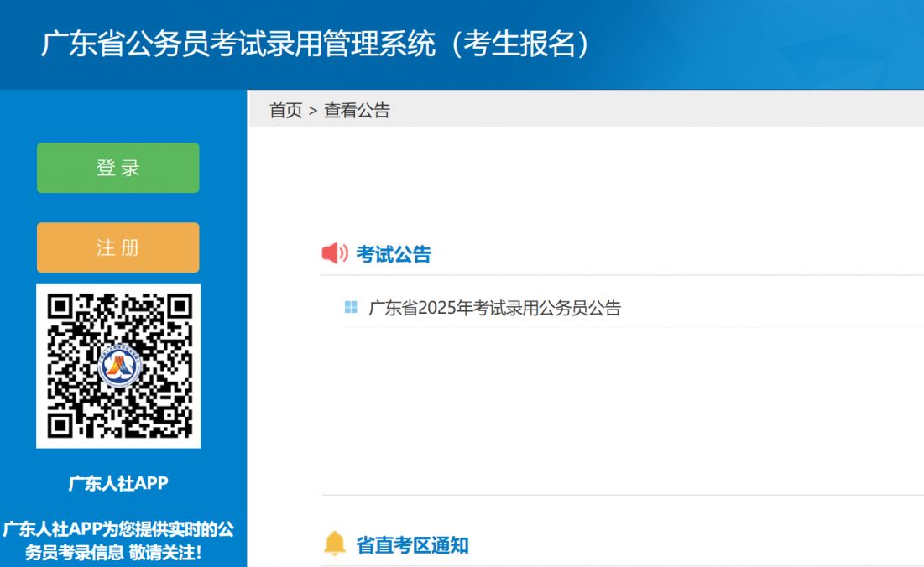Screen dimensions: 924x567
Task: Click the breadcrumb separator arrow after 首页
Action: [313, 111]
